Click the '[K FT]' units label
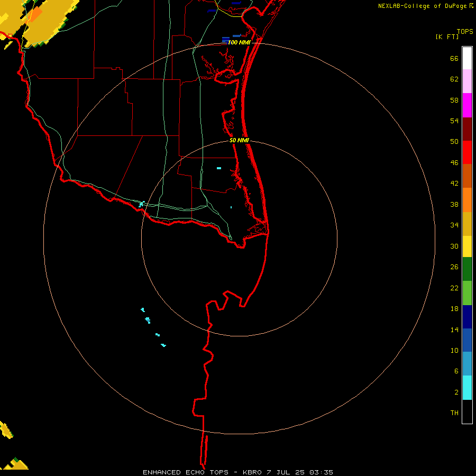 tap(447, 36)
